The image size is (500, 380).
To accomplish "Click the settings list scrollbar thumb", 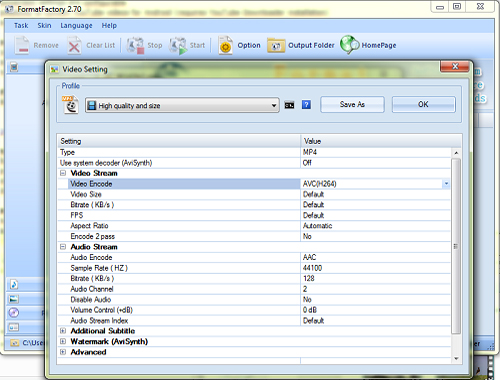I will pos(456,246).
